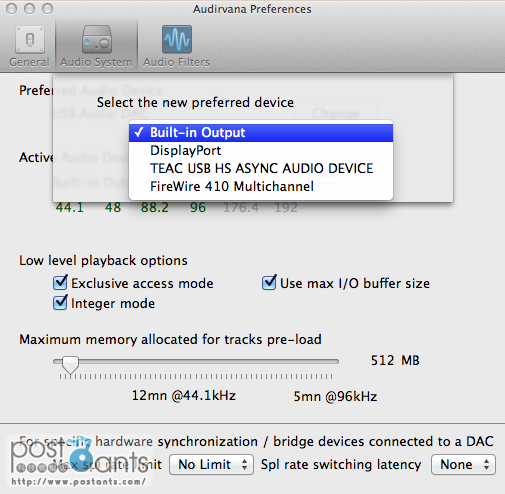505x494 pixels.
Task: Disable Integer mode checkbox
Action: coord(60,303)
